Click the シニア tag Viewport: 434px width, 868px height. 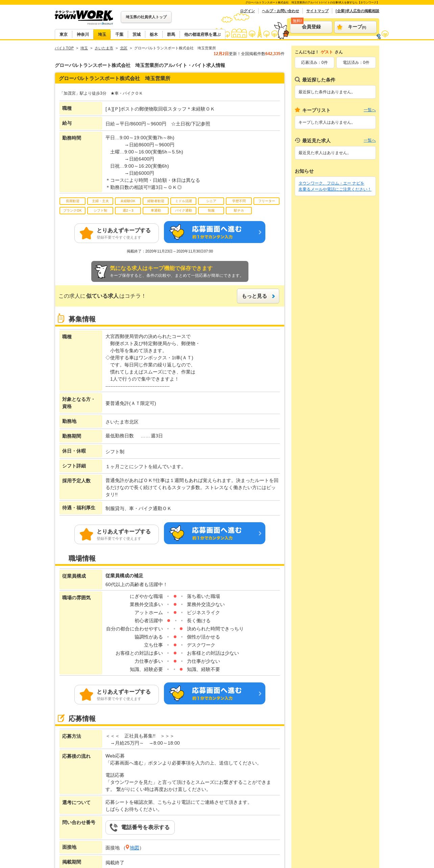click(x=211, y=201)
